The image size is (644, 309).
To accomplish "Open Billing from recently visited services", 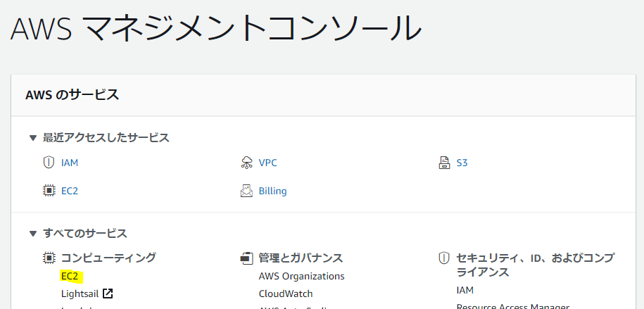I will [272, 191].
